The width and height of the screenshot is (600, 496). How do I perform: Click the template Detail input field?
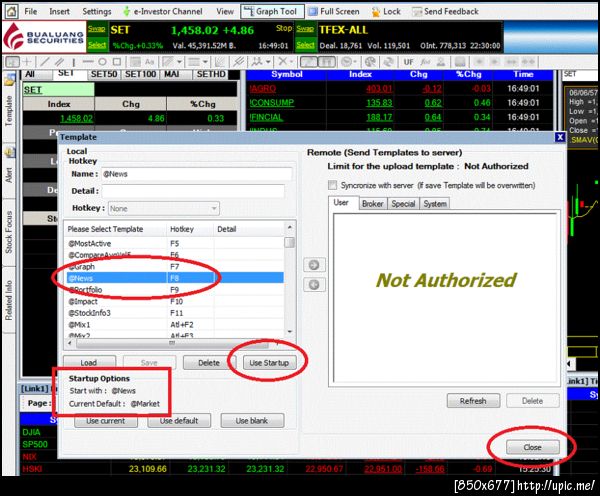(193, 191)
